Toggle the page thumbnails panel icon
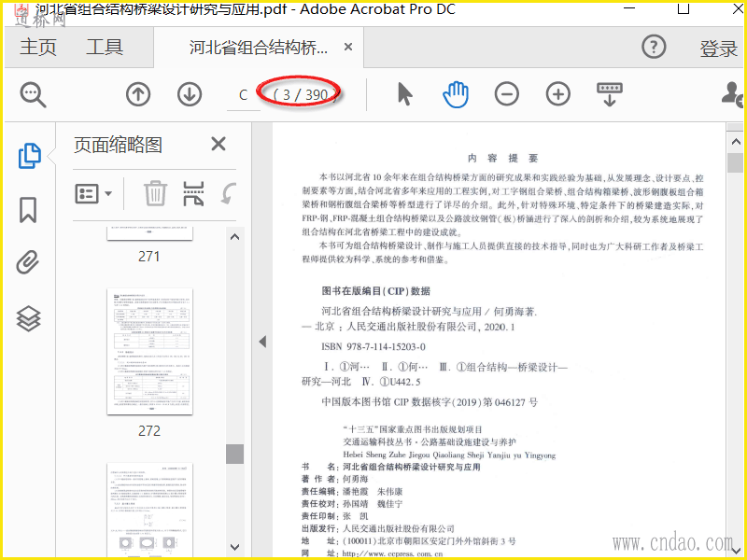Screen dimensions: 747x560 pos(29,156)
